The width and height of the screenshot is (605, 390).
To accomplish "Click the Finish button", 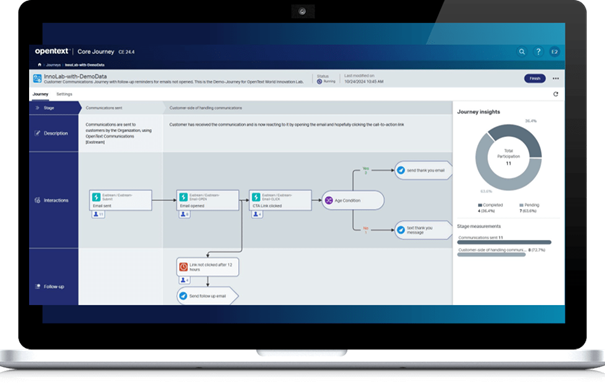I will [x=535, y=78].
